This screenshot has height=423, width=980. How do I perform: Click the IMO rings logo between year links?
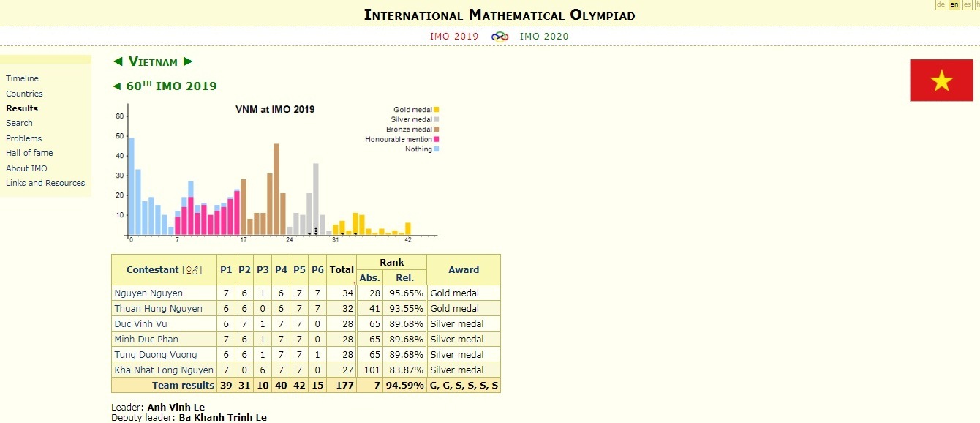[500, 37]
